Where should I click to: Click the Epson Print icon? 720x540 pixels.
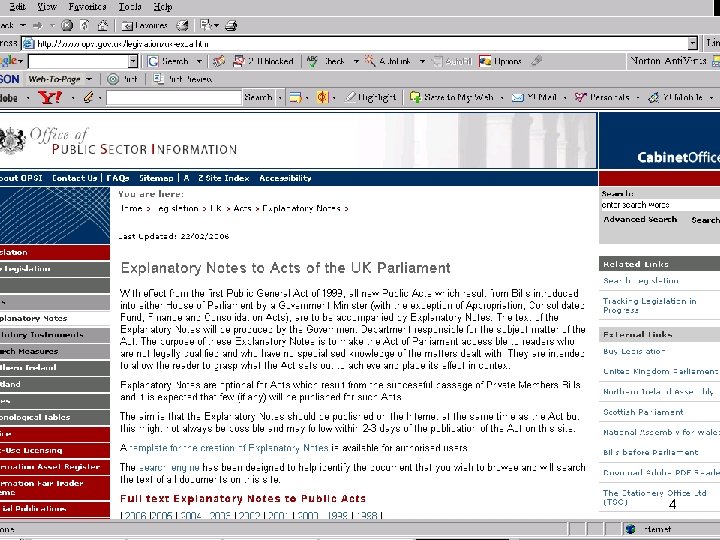[113, 79]
